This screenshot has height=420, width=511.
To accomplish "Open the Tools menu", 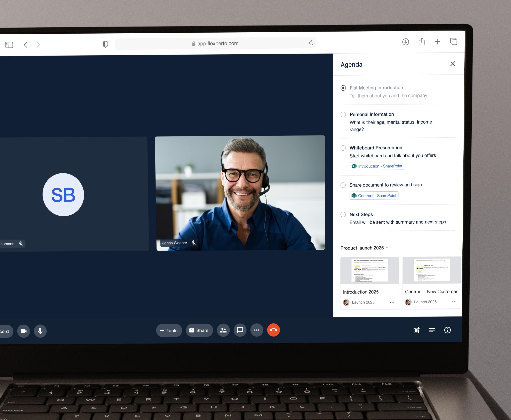I will (x=169, y=330).
